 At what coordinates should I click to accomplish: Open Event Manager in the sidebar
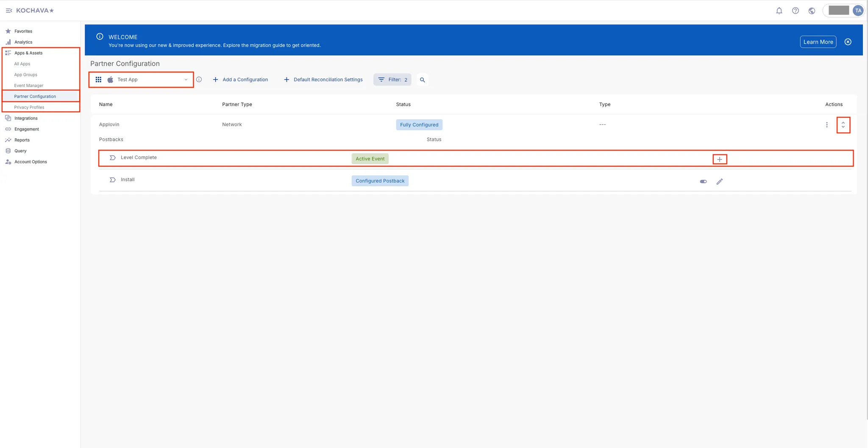pos(29,86)
